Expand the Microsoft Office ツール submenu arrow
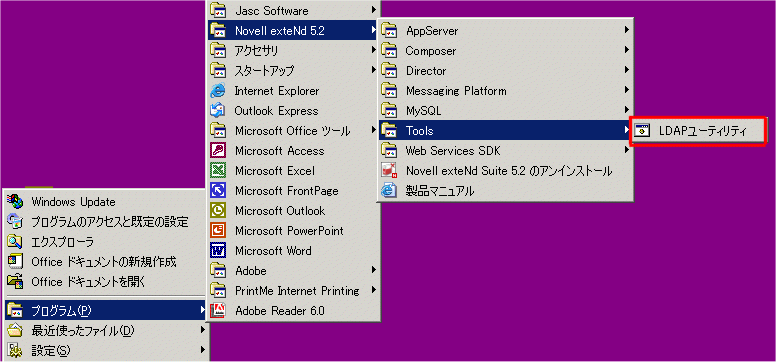Screen dimensions: 776x362 (374, 130)
